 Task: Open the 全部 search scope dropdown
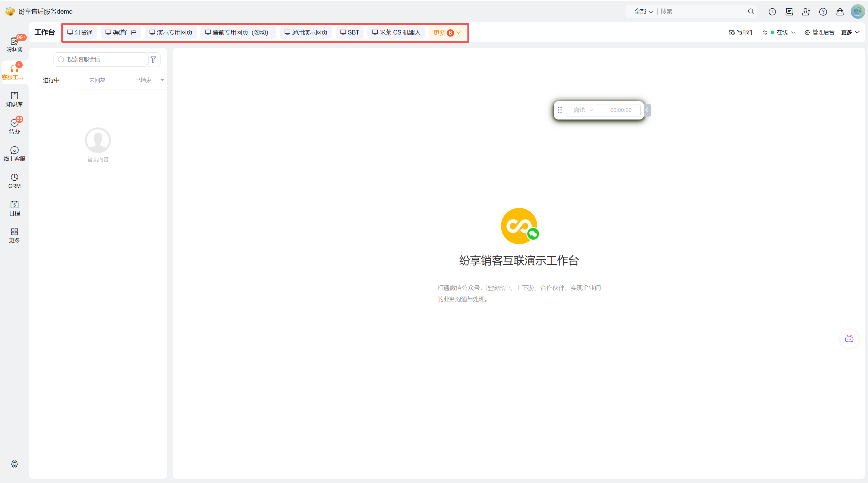[643, 12]
